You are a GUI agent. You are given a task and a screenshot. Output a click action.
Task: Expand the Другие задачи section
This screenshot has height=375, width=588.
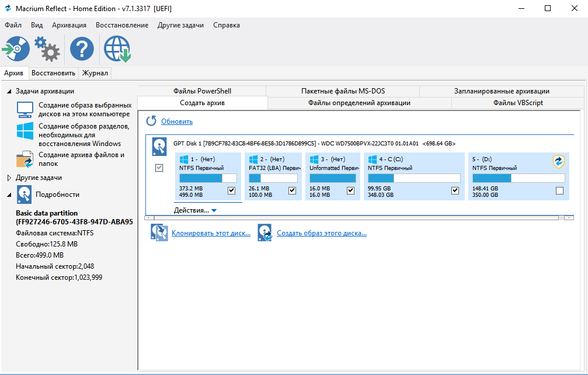pos(9,178)
